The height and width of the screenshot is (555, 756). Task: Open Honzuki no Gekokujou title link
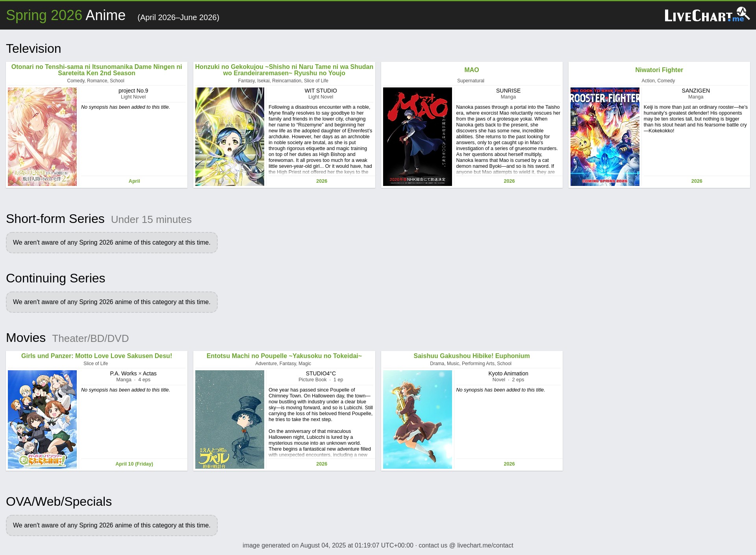[x=284, y=70]
